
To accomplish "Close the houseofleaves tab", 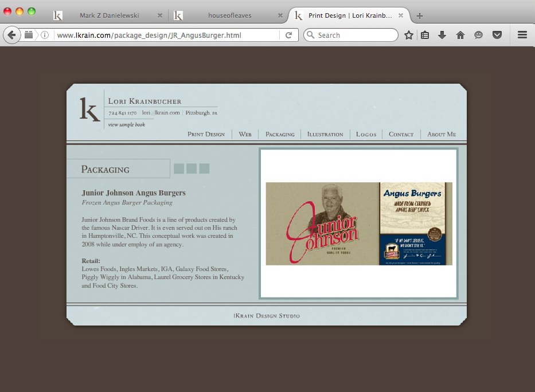I will 280,15.
